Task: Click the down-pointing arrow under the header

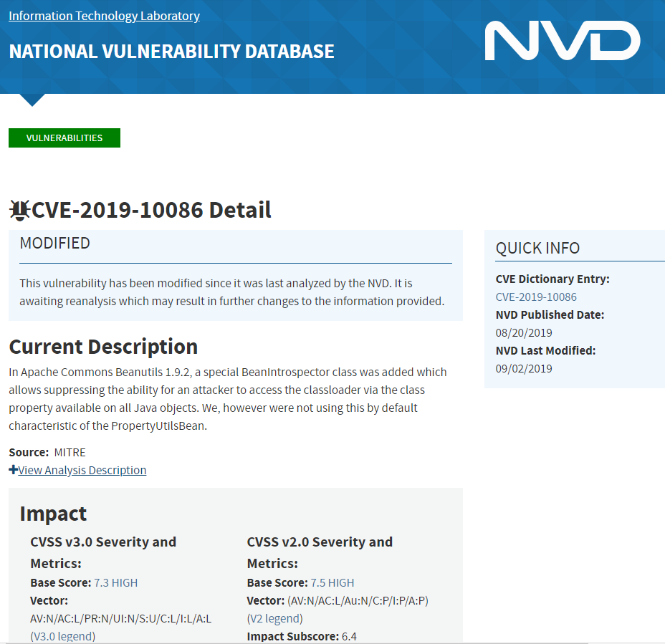Action: [x=32, y=100]
